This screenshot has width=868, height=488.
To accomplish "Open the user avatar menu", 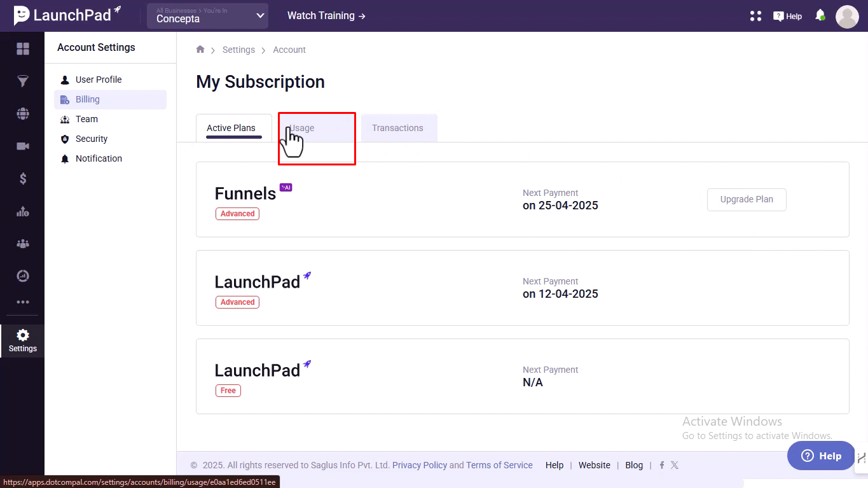I will pyautogui.click(x=847, y=17).
